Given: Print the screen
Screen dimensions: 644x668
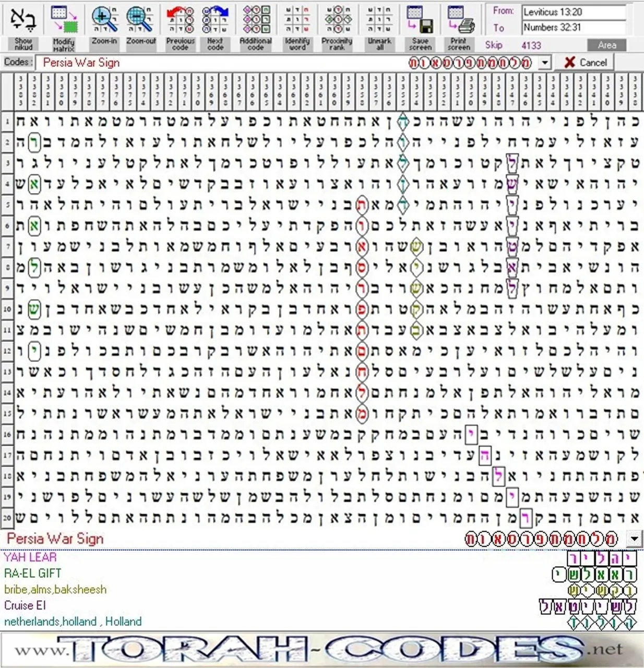Looking at the screenshot, I should click(x=460, y=19).
